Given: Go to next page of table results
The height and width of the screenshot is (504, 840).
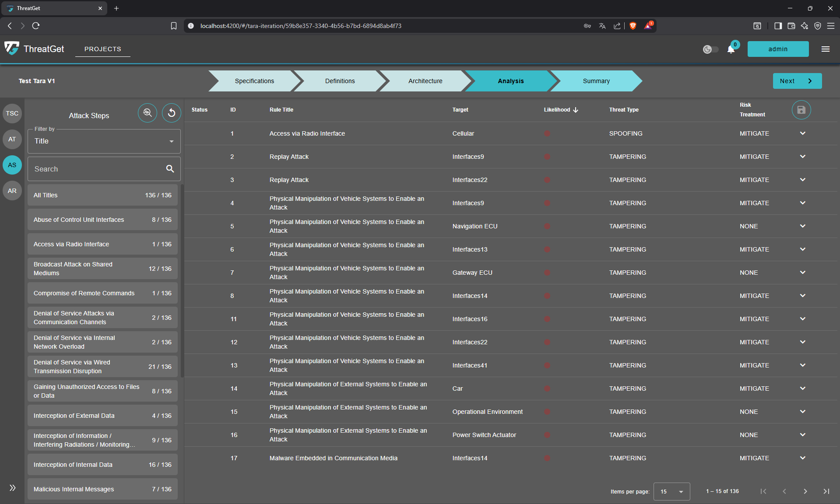Looking at the screenshot, I should (x=805, y=491).
